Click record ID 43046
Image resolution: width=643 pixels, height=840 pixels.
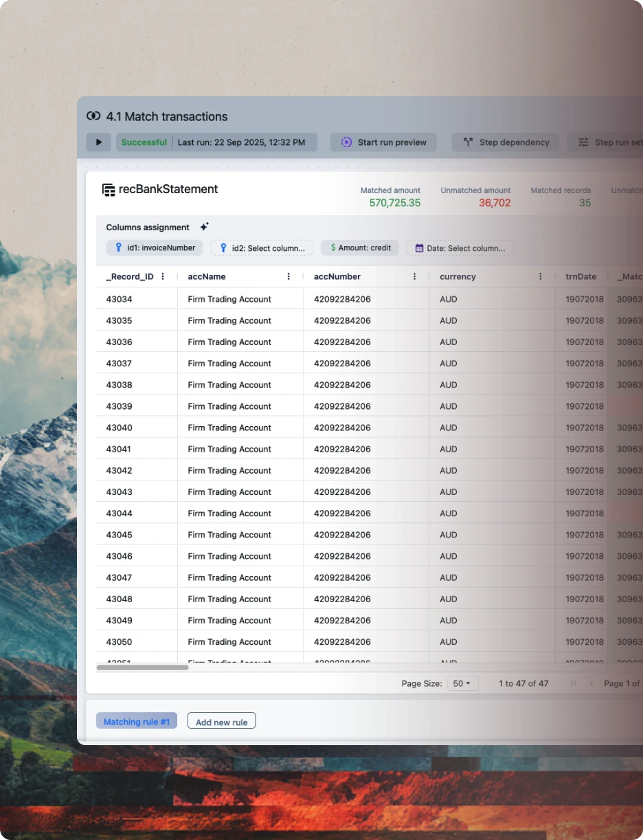[120, 556]
